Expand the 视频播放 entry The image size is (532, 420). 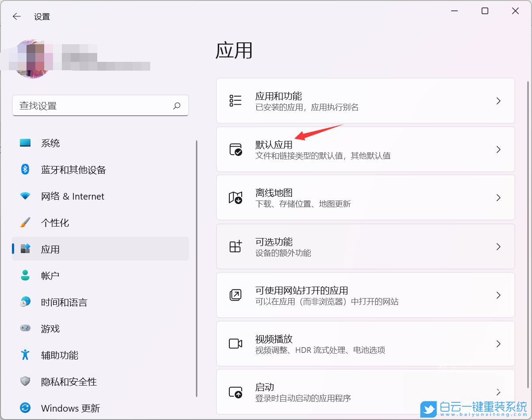(x=365, y=344)
